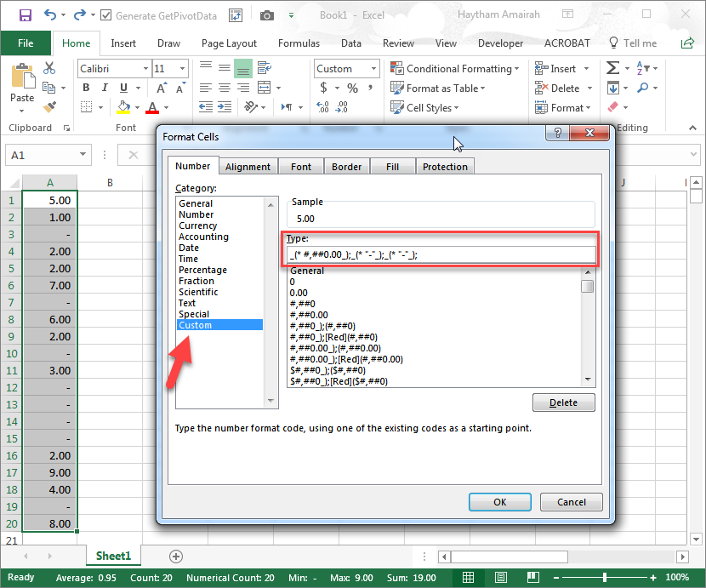
Task: Click the Increase Font Size icon
Action: (x=162, y=88)
